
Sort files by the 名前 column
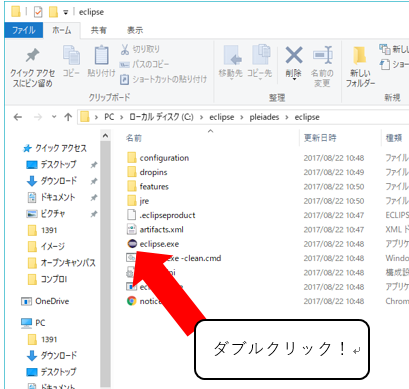point(134,138)
